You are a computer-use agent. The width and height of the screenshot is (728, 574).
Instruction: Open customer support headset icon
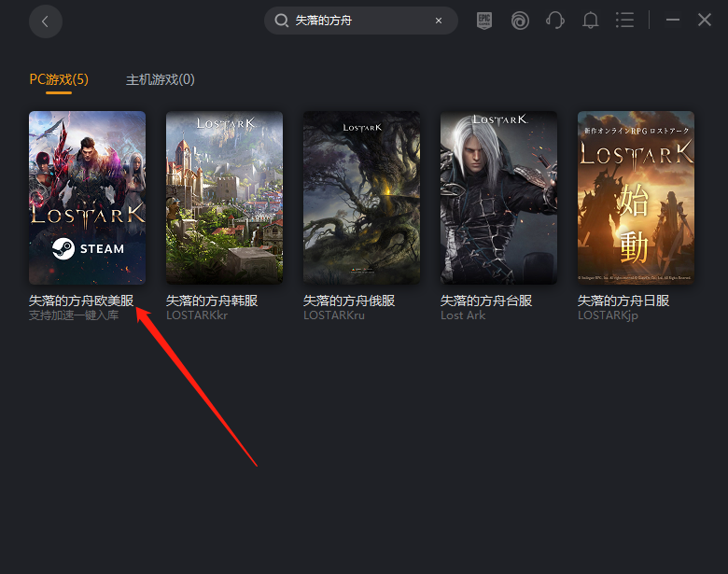pos(555,21)
